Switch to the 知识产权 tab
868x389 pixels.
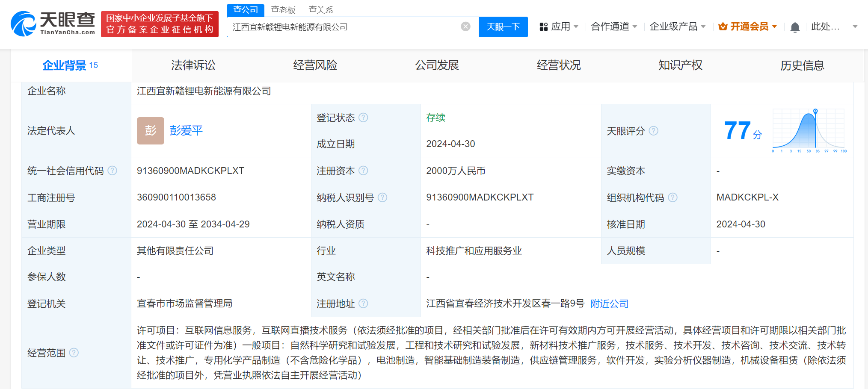(680, 65)
